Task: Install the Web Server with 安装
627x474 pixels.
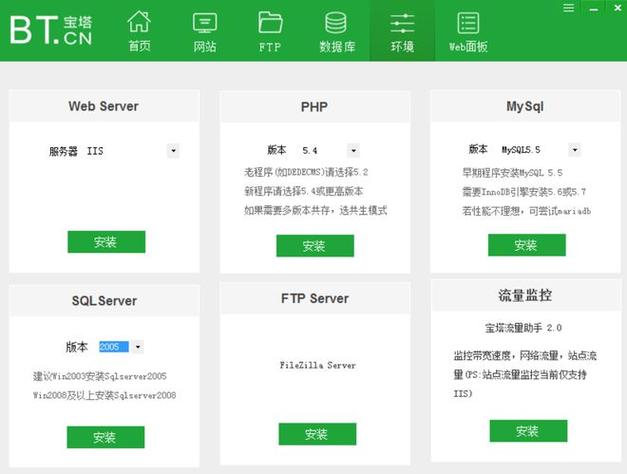Action: click(106, 242)
